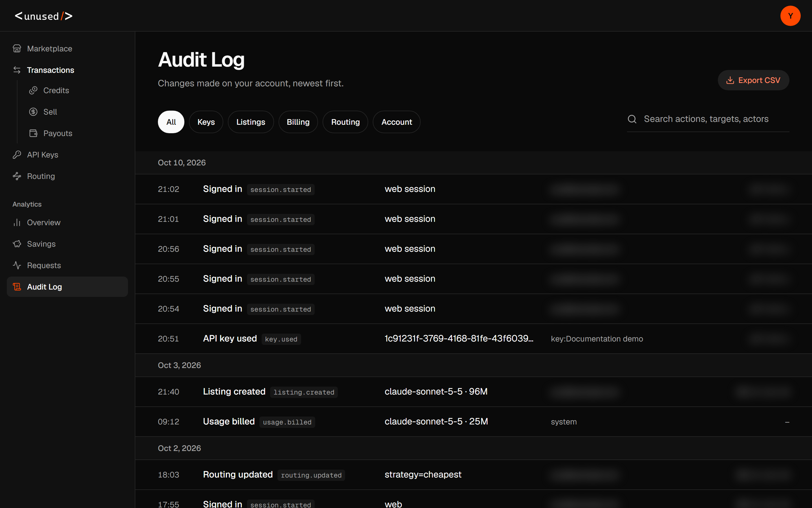The height and width of the screenshot is (508, 812).
Task: Click the Credits coins icon
Action: (x=33, y=90)
